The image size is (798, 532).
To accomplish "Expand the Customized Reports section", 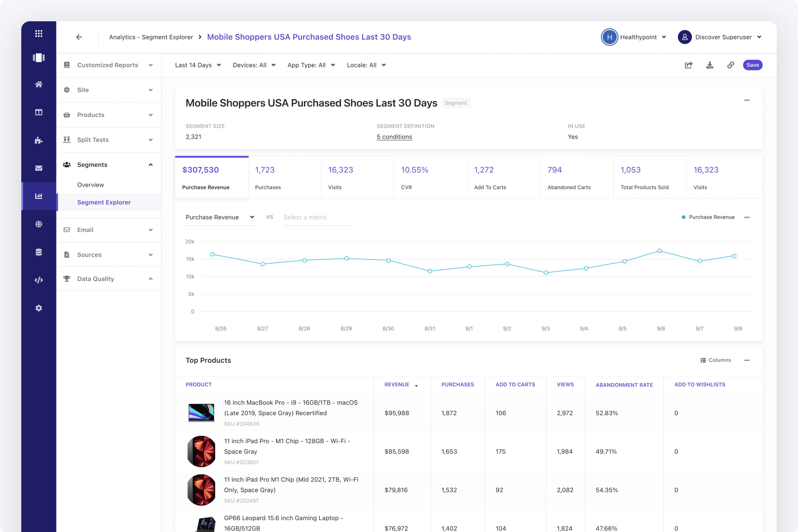I will [109, 65].
